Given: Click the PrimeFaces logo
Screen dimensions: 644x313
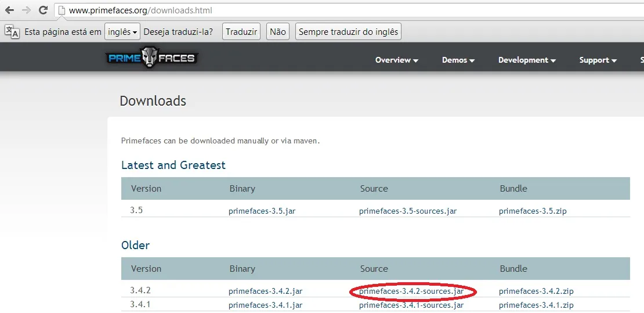Looking at the screenshot, I should pyautogui.click(x=152, y=57).
